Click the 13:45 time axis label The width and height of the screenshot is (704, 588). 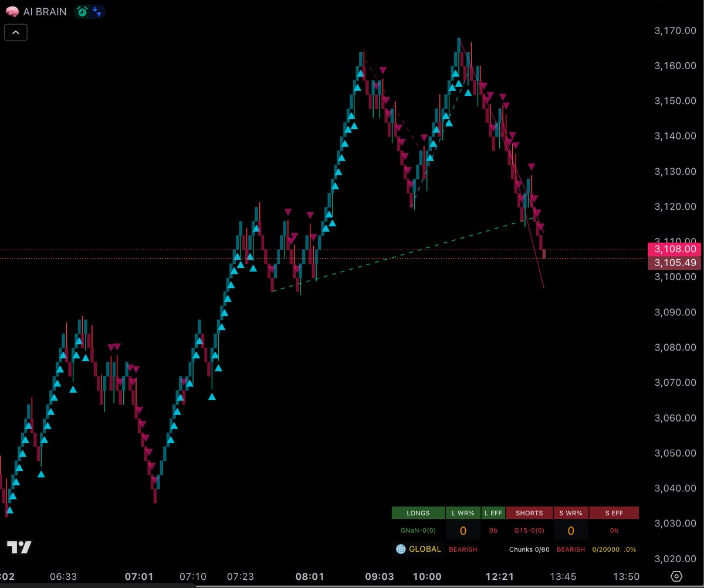(x=563, y=577)
